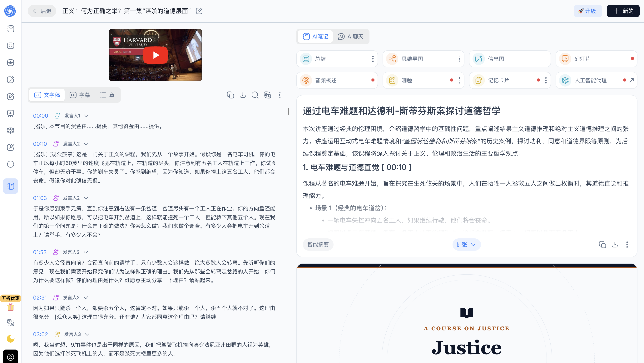Open the 五折优惠 gift offer

(11, 303)
